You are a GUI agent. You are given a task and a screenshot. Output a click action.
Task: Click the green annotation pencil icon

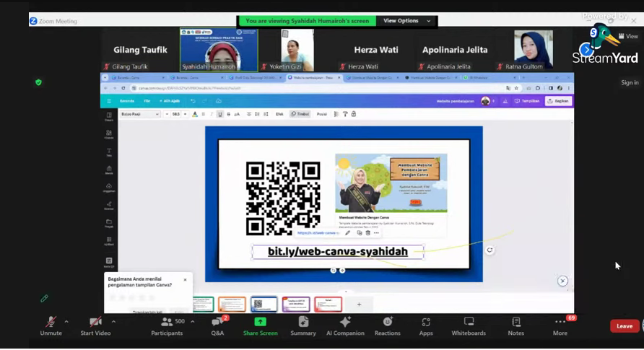point(44,298)
